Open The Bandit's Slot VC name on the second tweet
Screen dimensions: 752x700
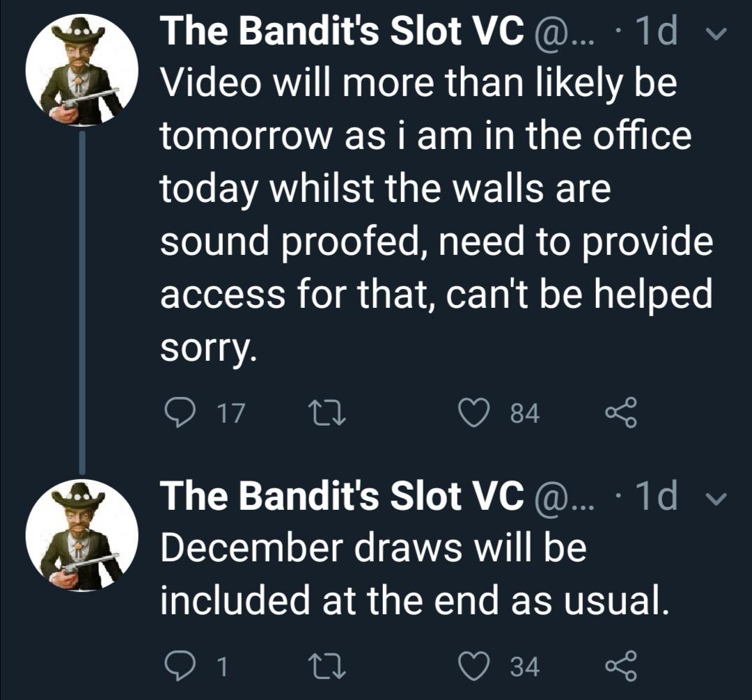click(x=342, y=496)
